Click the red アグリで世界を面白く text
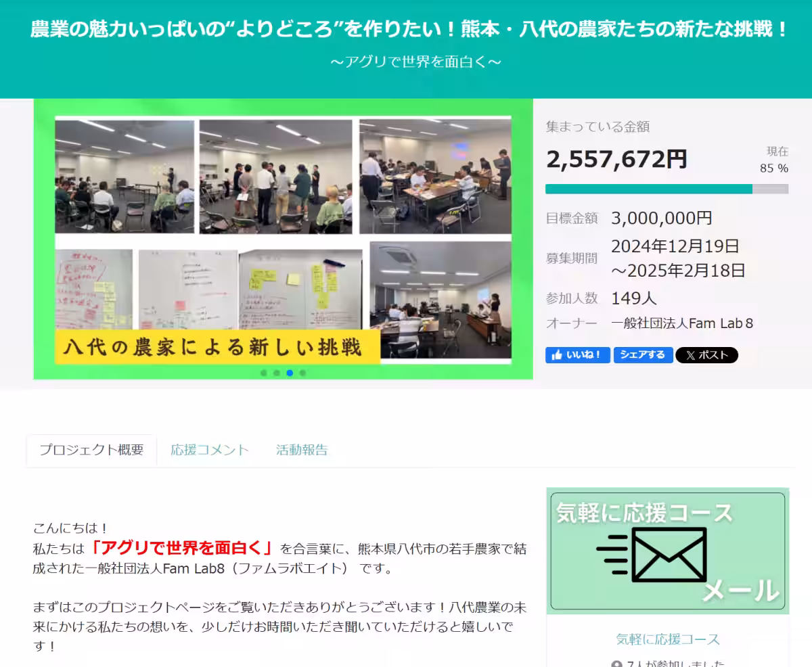The image size is (812, 667). (x=183, y=547)
